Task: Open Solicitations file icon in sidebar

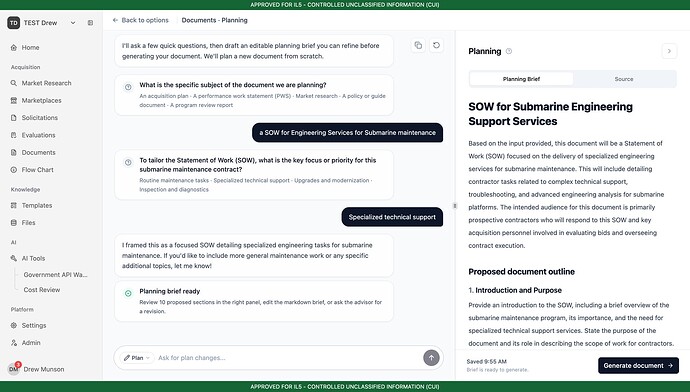Action: coord(14,117)
